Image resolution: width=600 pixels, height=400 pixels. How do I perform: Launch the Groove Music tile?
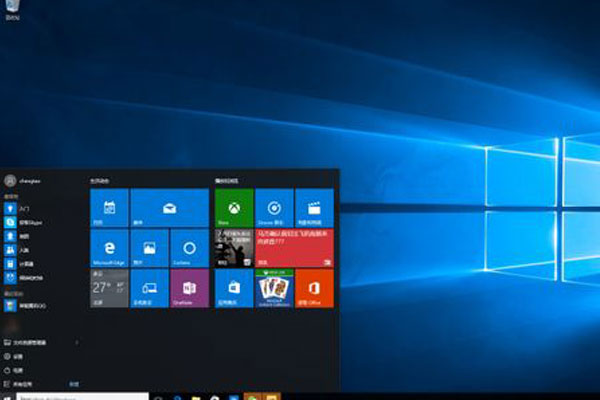(274, 208)
